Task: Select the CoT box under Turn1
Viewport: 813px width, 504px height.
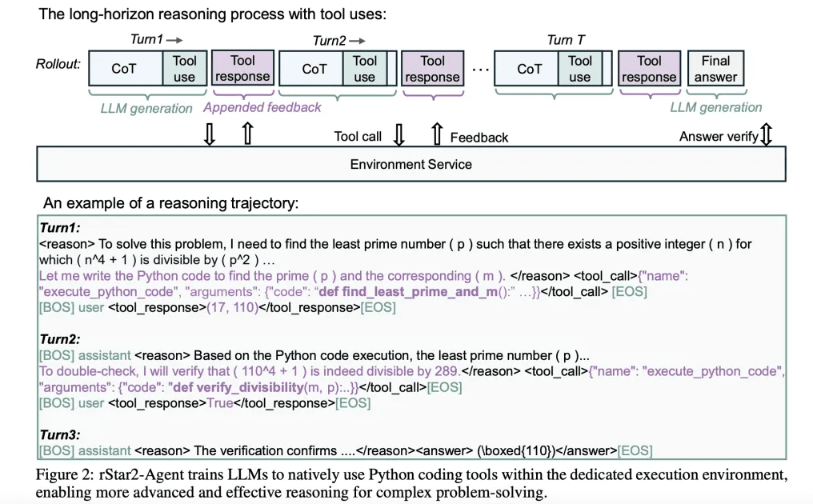Action: click(x=124, y=69)
